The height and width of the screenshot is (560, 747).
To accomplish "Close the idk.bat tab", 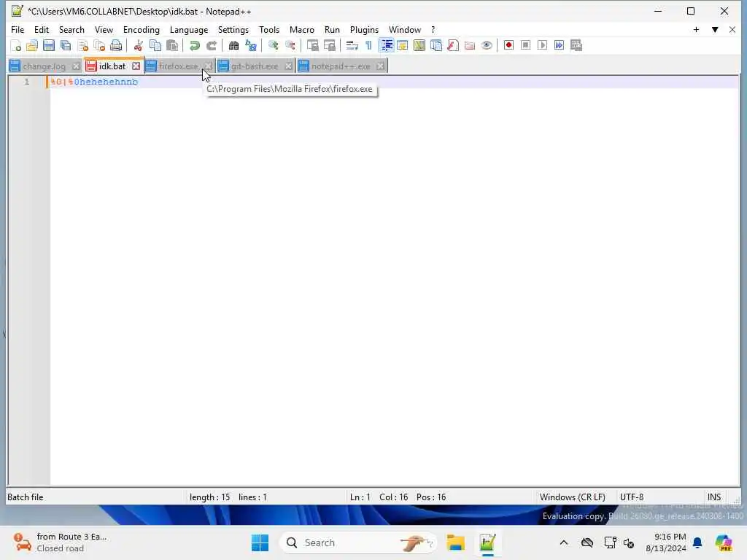I will pyautogui.click(x=136, y=66).
